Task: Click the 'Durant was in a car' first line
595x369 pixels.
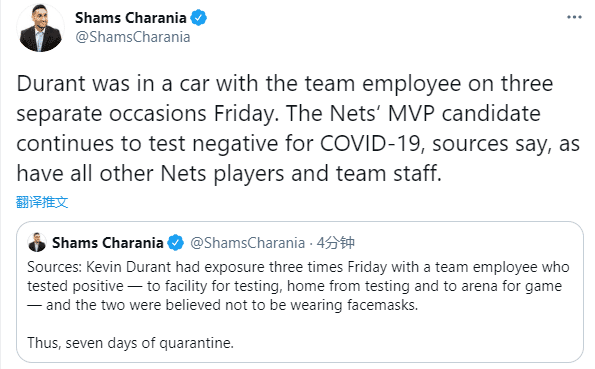Action: tap(285, 84)
